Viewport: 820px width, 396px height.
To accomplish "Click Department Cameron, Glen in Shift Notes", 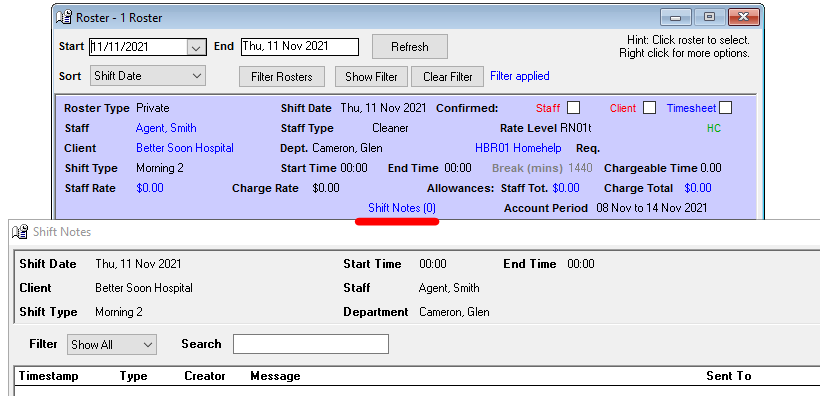I will coord(454,312).
